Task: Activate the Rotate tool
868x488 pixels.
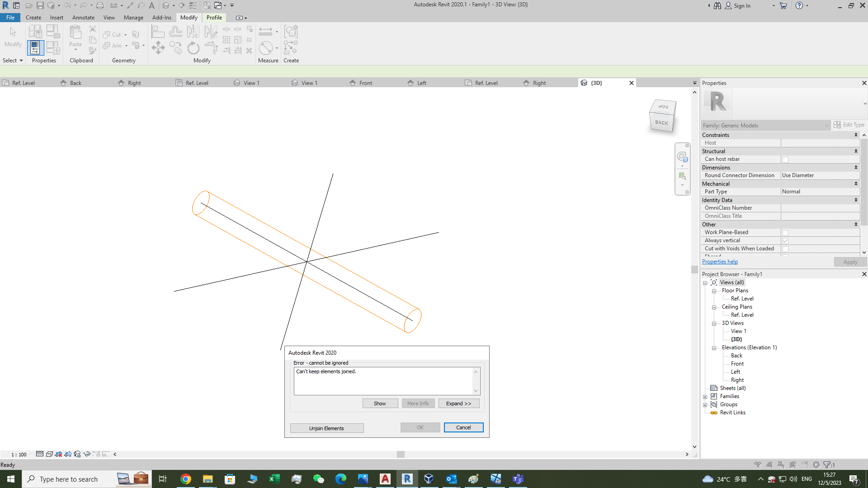Action: 193,47
